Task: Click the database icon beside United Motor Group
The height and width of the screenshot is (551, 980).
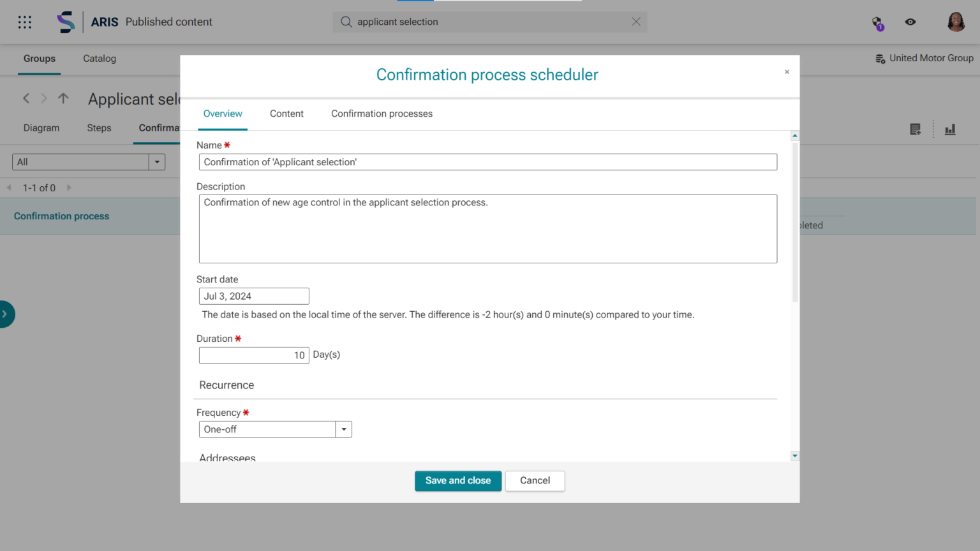Action: click(x=879, y=57)
